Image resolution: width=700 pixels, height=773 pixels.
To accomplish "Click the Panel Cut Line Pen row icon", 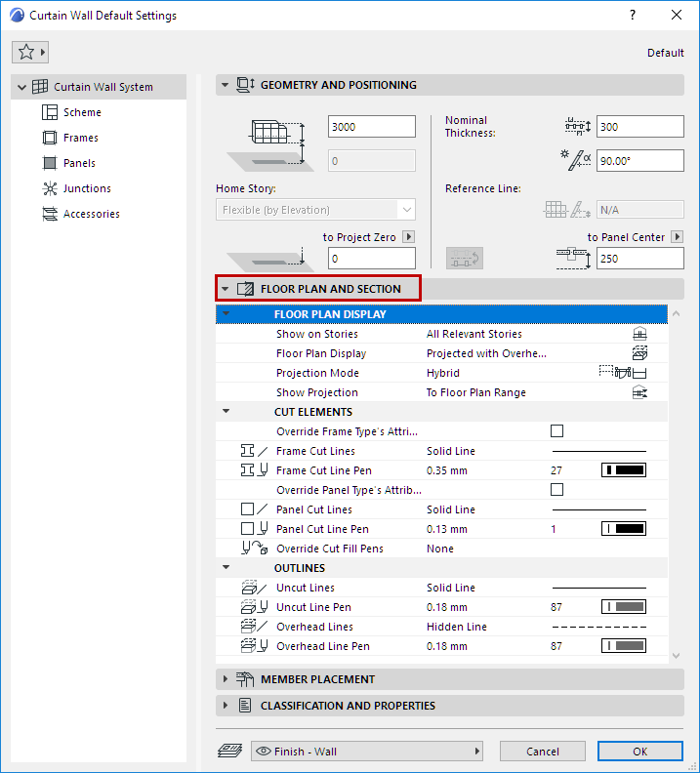I will tap(255, 529).
